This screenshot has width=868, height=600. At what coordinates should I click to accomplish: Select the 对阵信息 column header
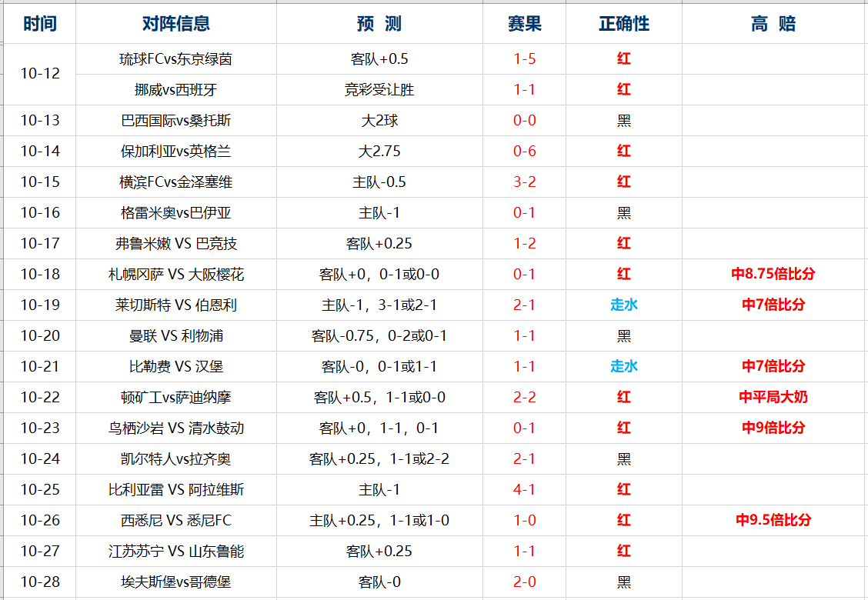coord(176,23)
